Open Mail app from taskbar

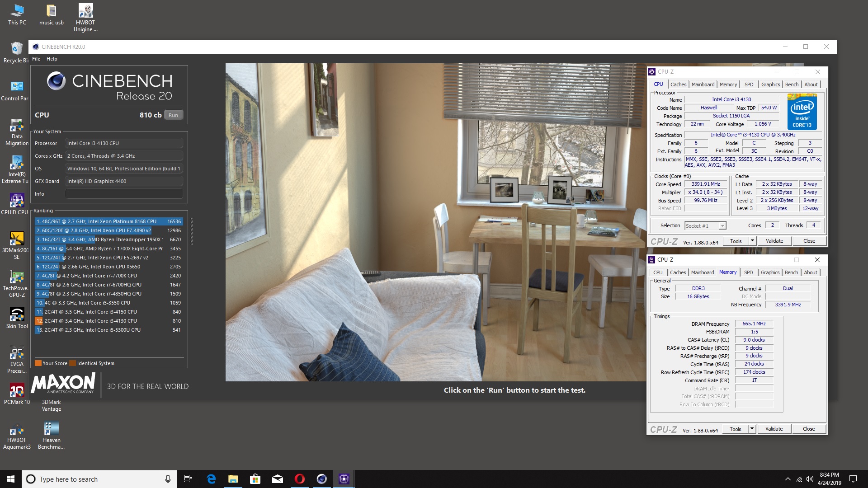pyautogui.click(x=278, y=479)
